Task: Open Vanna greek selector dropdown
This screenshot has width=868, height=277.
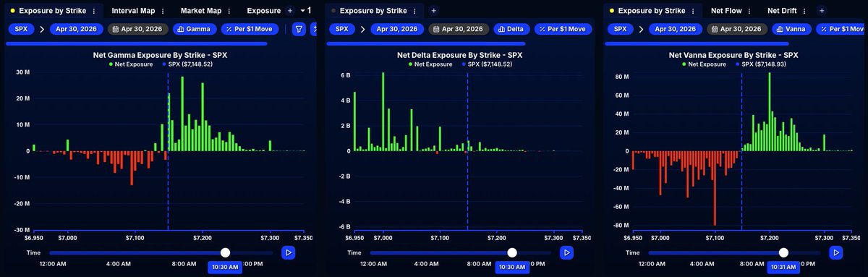Action: (x=792, y=29)
